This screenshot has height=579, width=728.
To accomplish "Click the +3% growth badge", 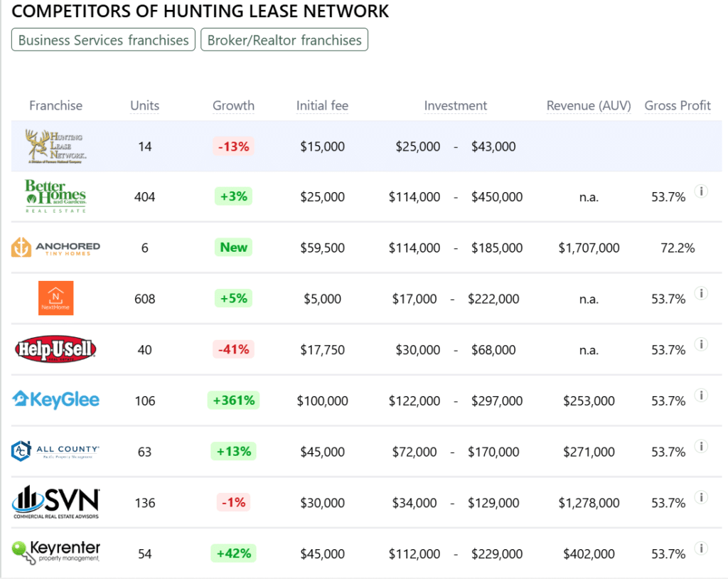I will [x=233, y=196].
